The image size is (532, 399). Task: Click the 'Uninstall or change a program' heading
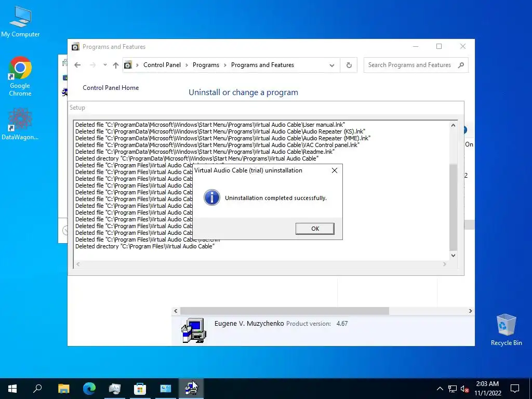(x=243, y=92)
